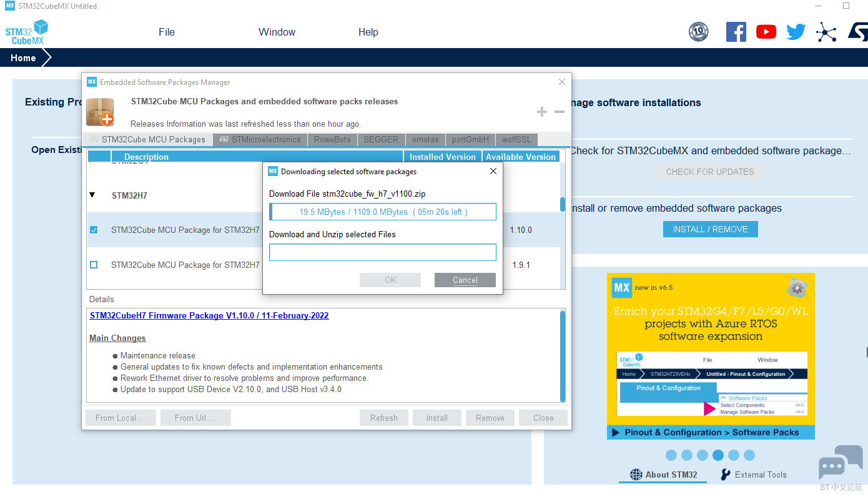Switch to the STMicroelectronics tab

tap(260, 139)
